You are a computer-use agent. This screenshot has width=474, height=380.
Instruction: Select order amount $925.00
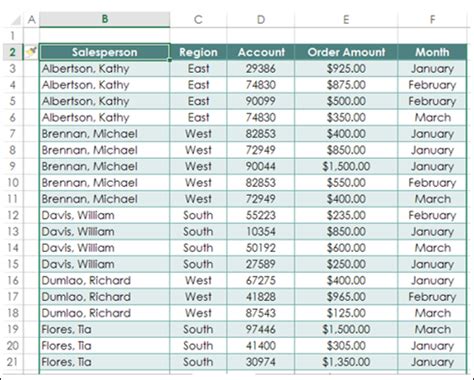point(346,68)
